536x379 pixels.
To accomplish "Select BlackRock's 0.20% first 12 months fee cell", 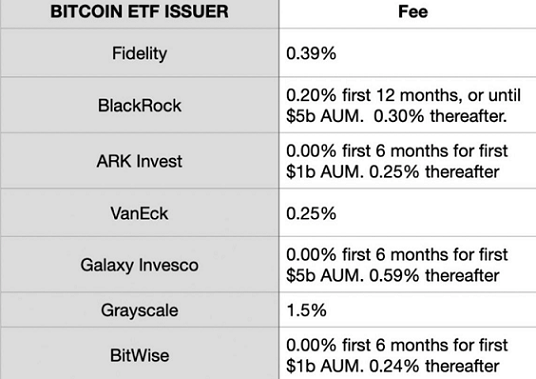I will [407, 105].
